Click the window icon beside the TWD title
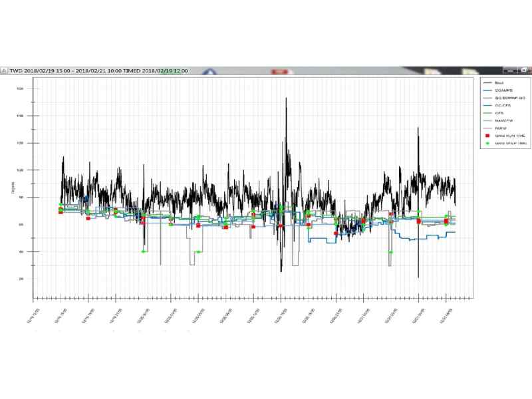Viewport: 532px width, 399px height. tap(4, 70)
